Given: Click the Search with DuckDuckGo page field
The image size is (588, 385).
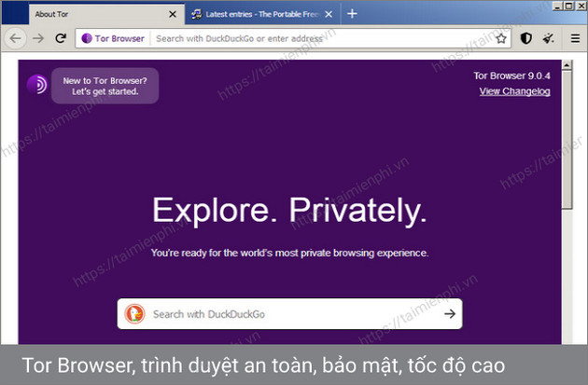Looking at the screenshot, I should point(289,314).
